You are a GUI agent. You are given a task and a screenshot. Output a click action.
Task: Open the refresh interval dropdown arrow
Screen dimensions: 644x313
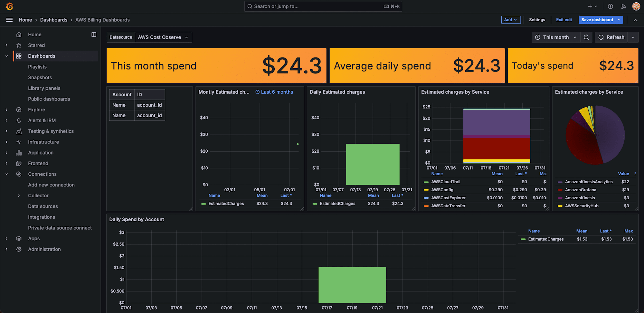pyautogui.click(x=633, y=37)
